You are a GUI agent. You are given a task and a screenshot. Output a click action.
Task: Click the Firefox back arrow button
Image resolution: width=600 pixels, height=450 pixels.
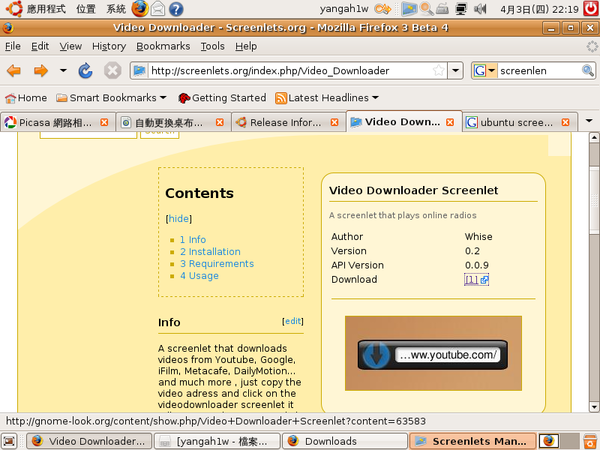[x=14, y=71]
